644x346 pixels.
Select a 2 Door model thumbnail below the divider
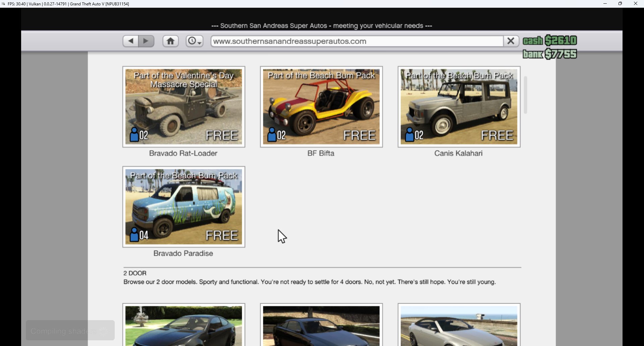pyautogui.click(x=183, y=325)
